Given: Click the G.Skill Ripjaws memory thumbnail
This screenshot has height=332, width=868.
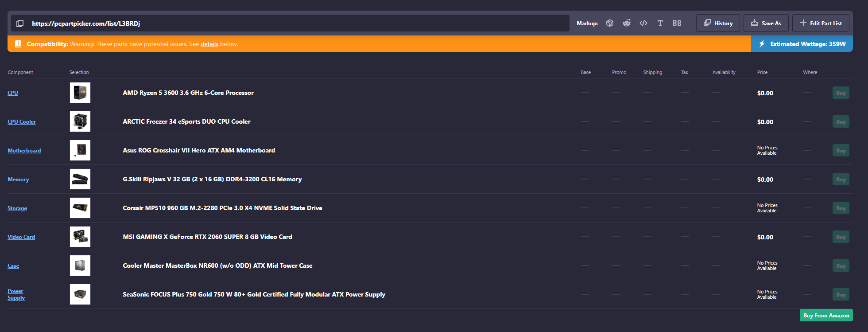Looking at the screenshot, I should tap(80, 179).
